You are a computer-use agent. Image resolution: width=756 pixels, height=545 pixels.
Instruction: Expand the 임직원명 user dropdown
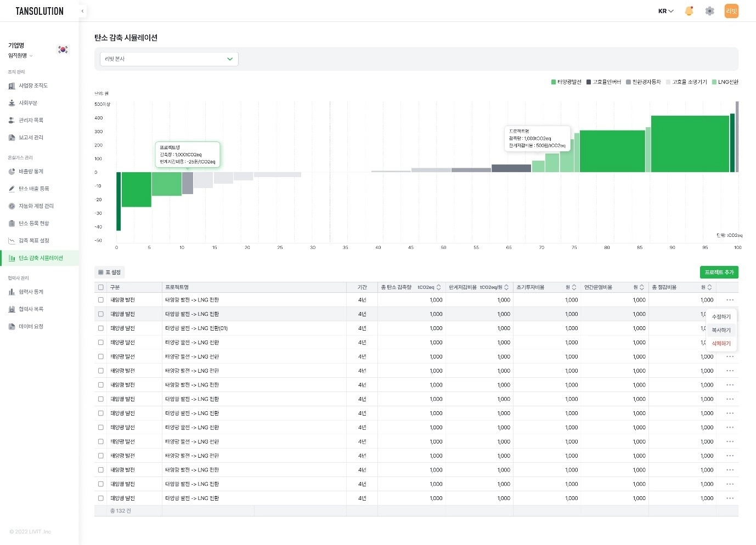20,55
